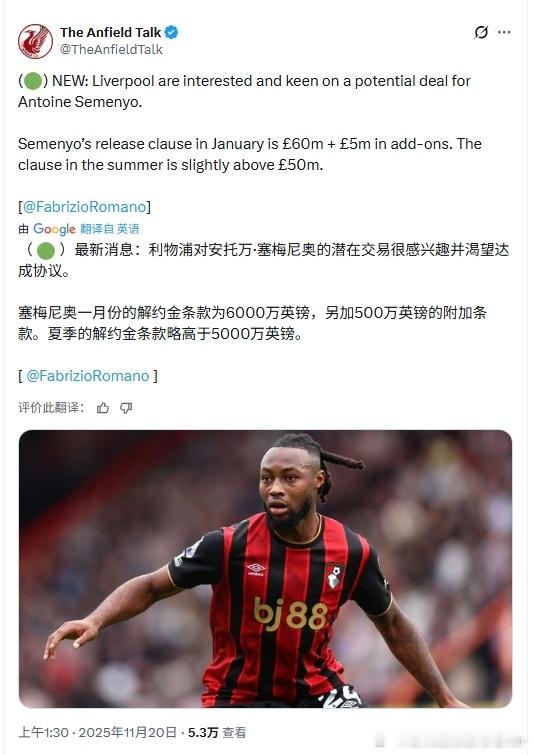Open The Anfield Talk profile avatar
The image size is (533, 755).
click(35, 41)
